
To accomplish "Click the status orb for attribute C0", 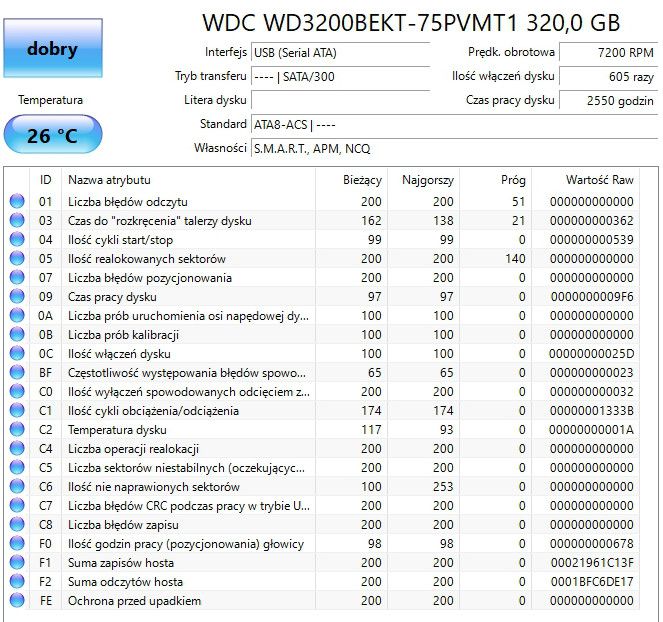I will [x=17, y=391].
